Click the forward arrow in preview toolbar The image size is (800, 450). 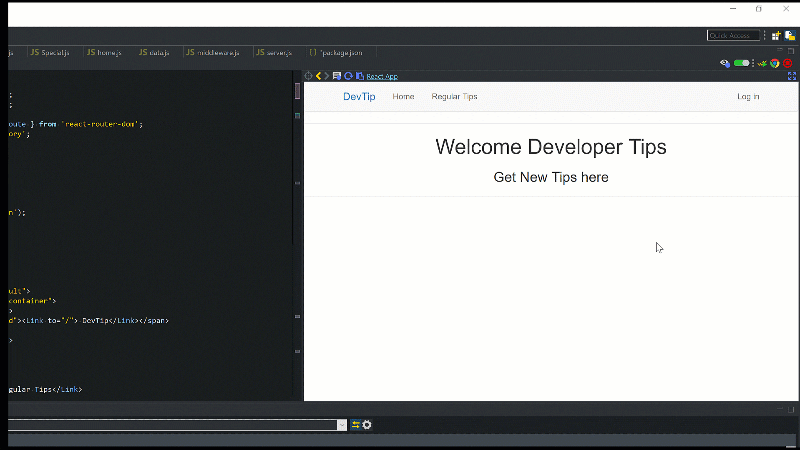pyautogui.click(x=327, y=76)
